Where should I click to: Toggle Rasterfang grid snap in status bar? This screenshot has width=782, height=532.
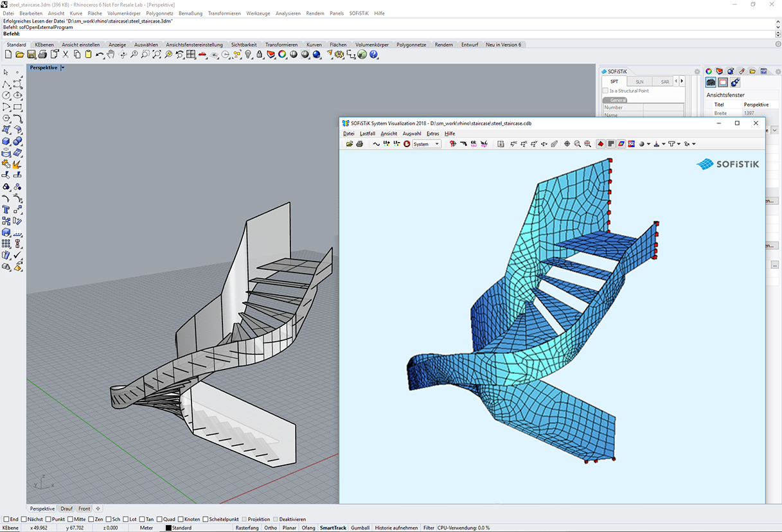[x=247, y=528]
